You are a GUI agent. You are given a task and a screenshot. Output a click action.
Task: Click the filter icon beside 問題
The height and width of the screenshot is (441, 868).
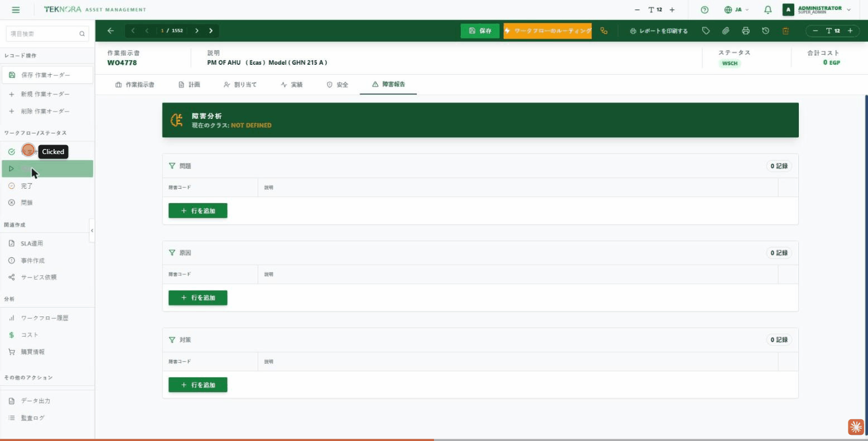point(172,166)
